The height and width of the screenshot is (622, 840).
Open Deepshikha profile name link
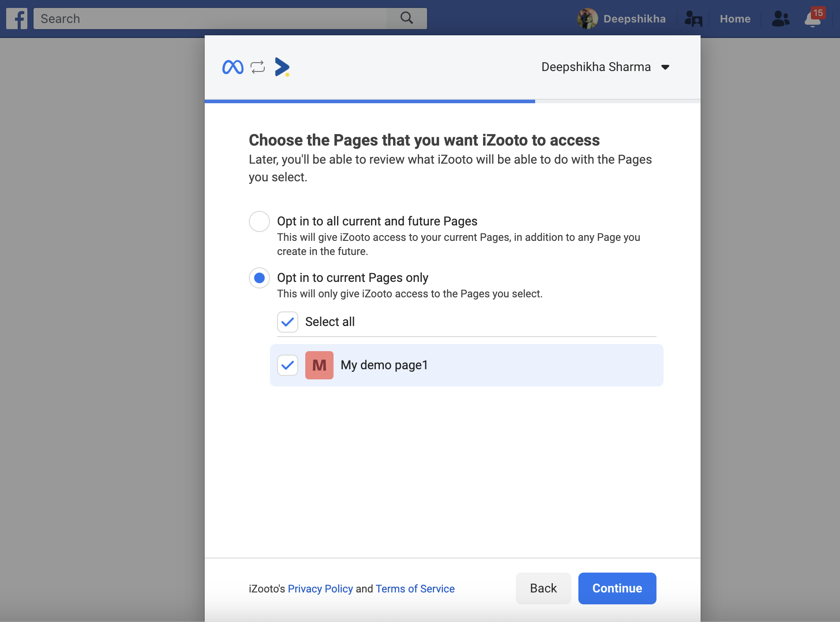click(634, 19)
